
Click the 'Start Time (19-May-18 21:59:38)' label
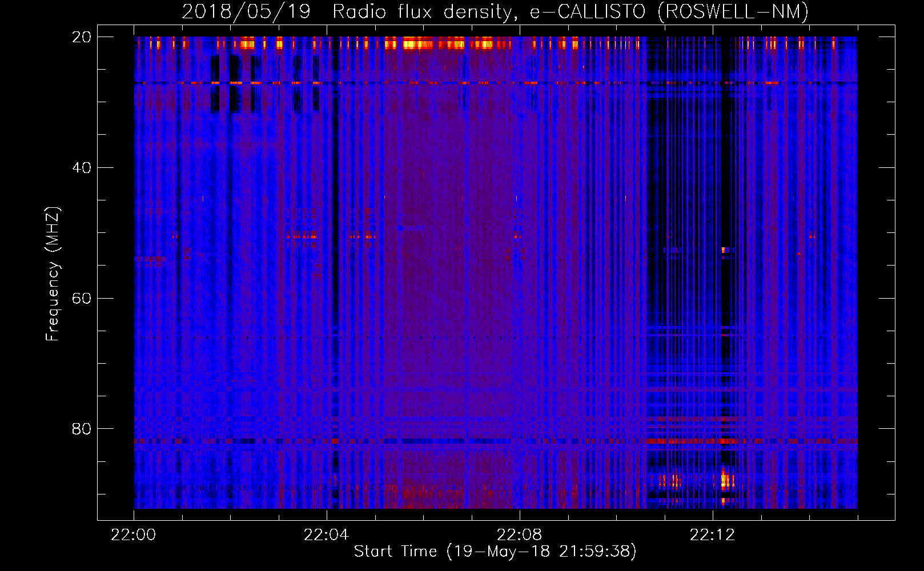coord(495,552)
